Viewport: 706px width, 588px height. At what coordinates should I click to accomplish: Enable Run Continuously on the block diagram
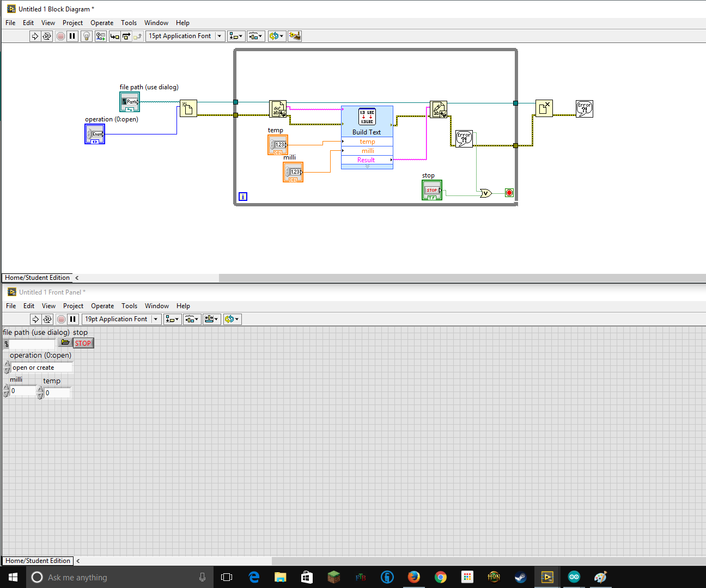47,36
